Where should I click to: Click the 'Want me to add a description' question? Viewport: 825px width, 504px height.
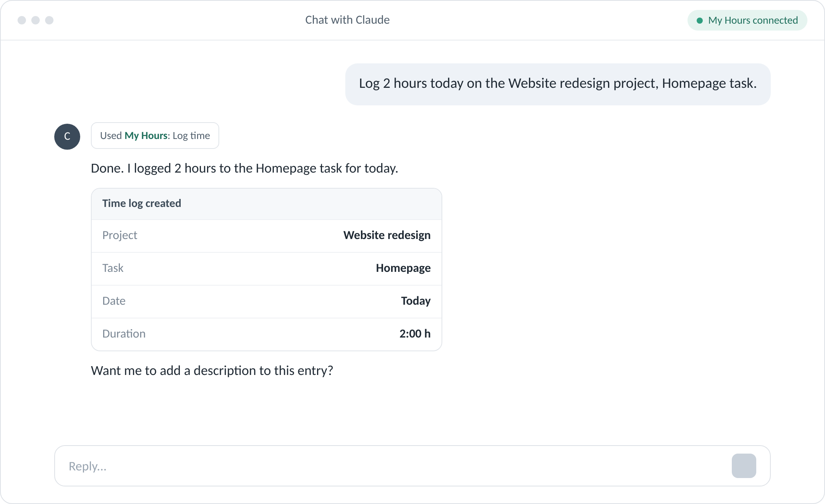(212, 371)
